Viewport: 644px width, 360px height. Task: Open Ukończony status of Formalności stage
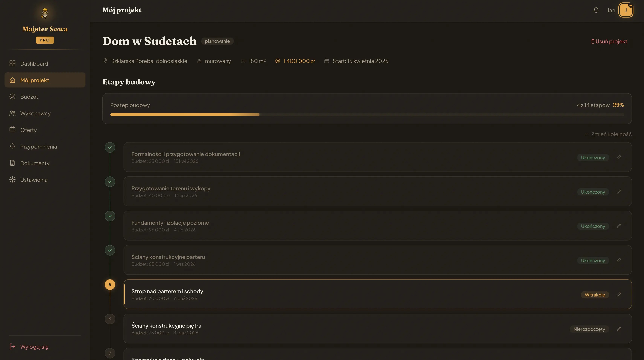point(593,157)
